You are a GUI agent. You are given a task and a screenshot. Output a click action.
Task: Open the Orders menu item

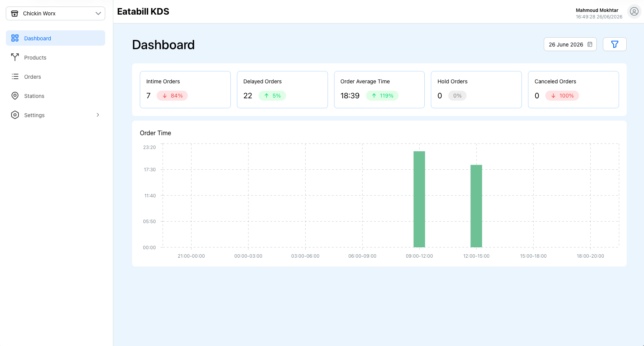[x=55, y=76]
